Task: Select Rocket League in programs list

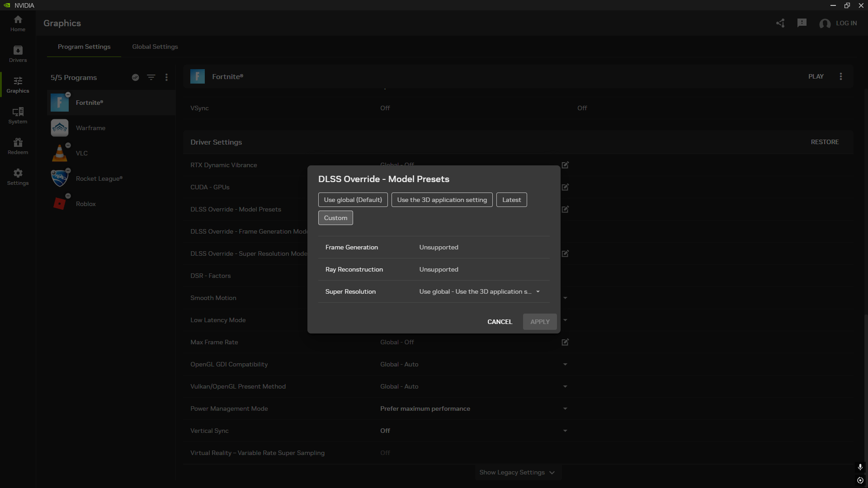Action: 111,178
